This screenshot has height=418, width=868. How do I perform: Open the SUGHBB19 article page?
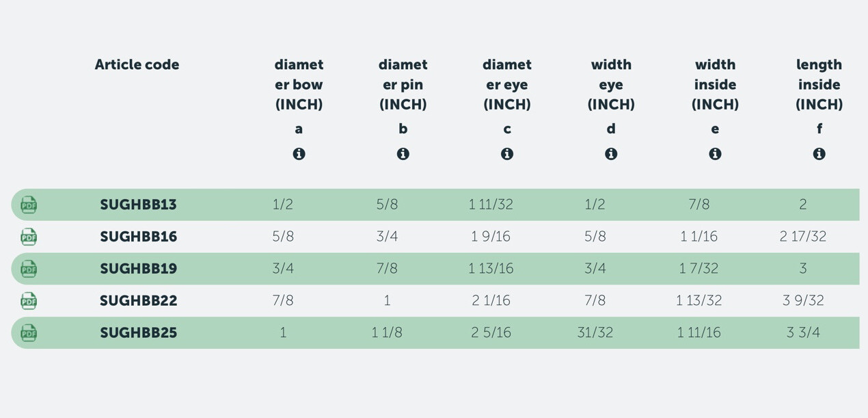coord(138,269)
